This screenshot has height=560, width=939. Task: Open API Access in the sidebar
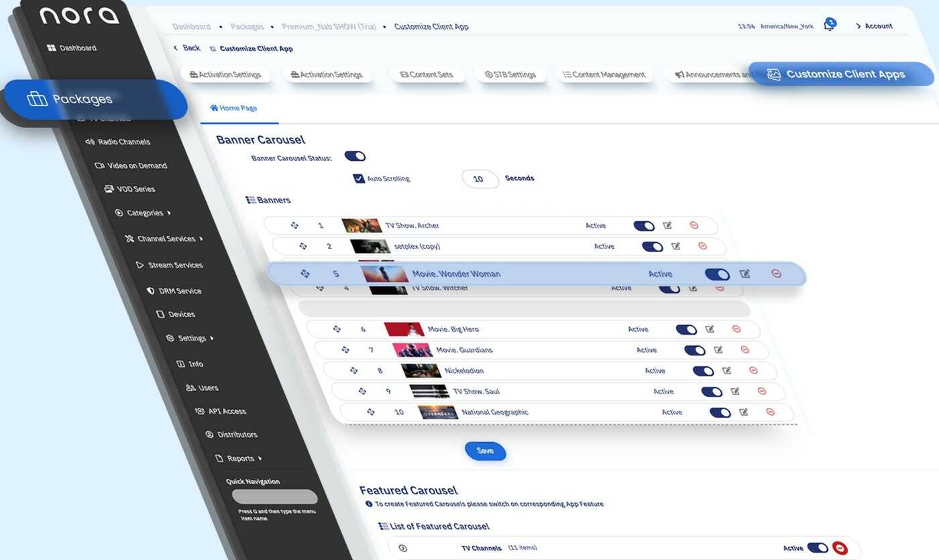pyautogui.click(x=221, y=411)
